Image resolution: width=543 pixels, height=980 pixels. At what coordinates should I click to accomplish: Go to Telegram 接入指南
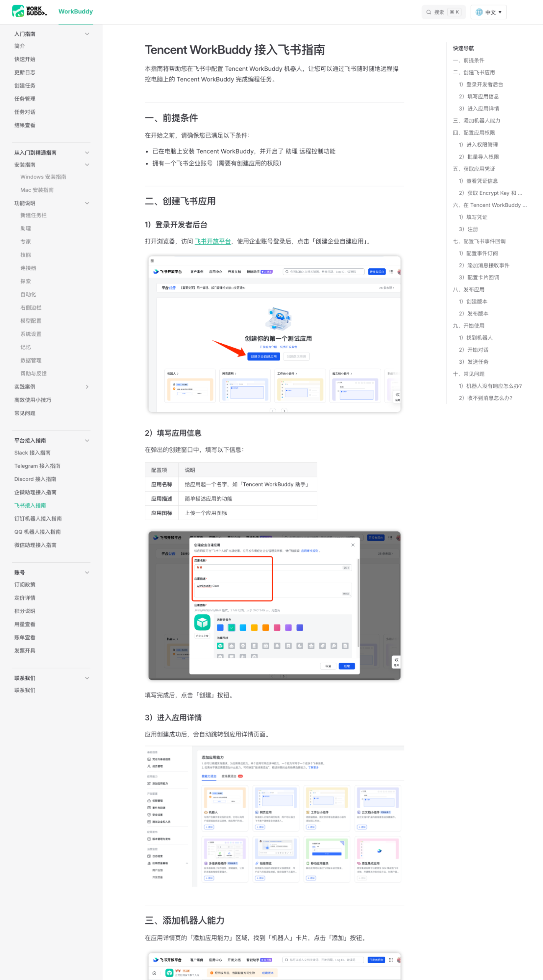(x=38, y=466)
